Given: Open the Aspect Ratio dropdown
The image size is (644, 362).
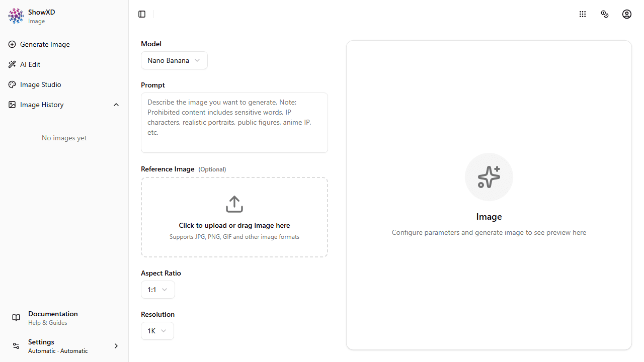Looking at the screenshot, I should tap(157, 290).
